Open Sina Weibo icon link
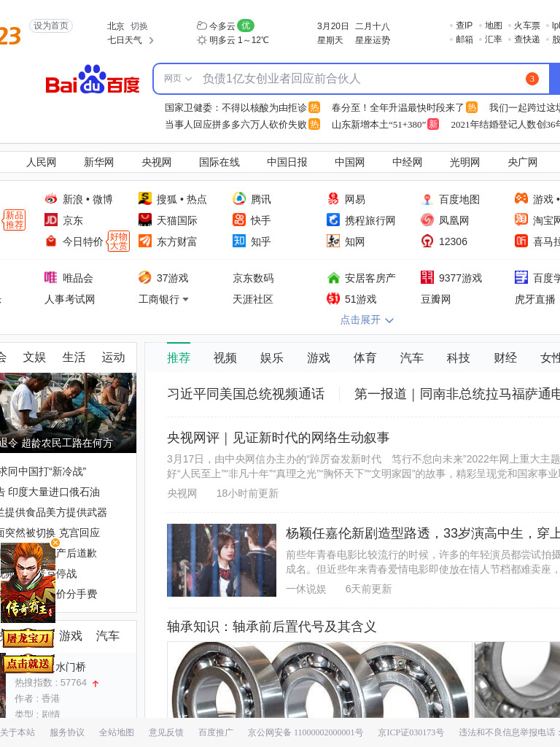This screenshot has height=747, width=560. click(51, 199)
